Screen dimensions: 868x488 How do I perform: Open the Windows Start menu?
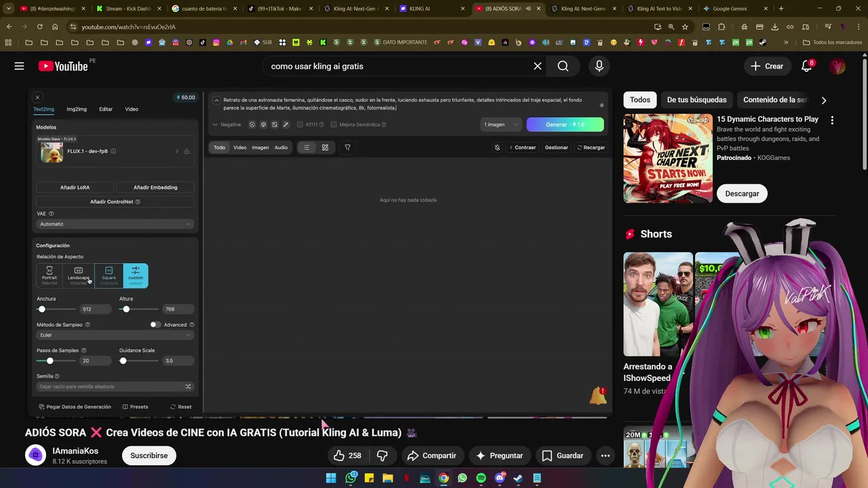pyautogui.click(x=331, y=478)
